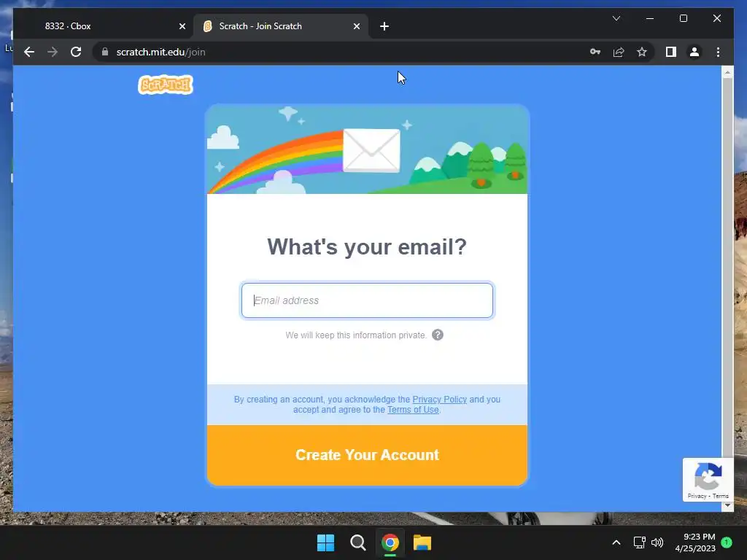The width and height of the screenshot is (747, 560).
Task: Click the Chrome taskbar icon
Action: 390,542
